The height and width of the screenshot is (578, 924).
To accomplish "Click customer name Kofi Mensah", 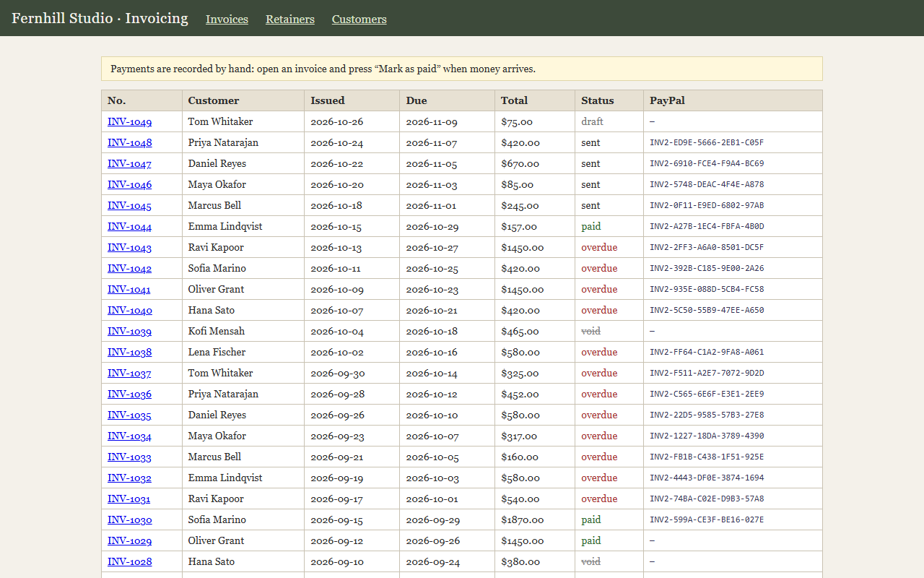I will [217, 332].
